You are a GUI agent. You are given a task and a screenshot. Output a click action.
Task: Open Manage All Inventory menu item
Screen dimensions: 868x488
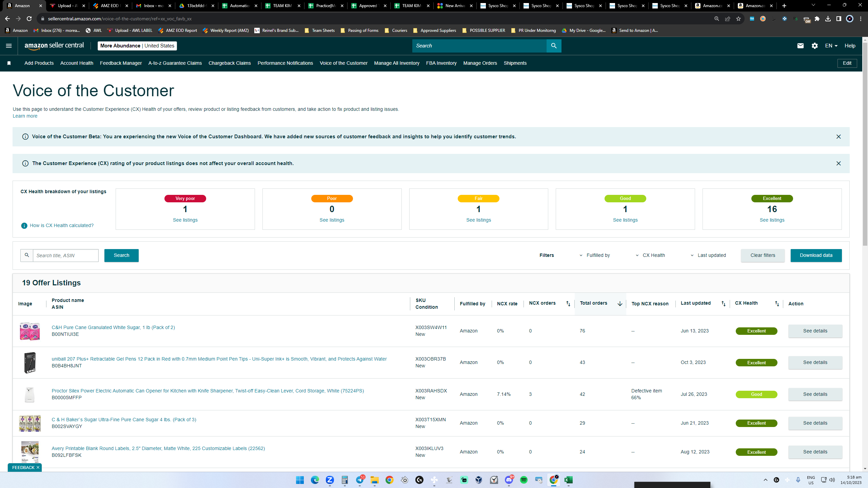[x=397, y=63]
